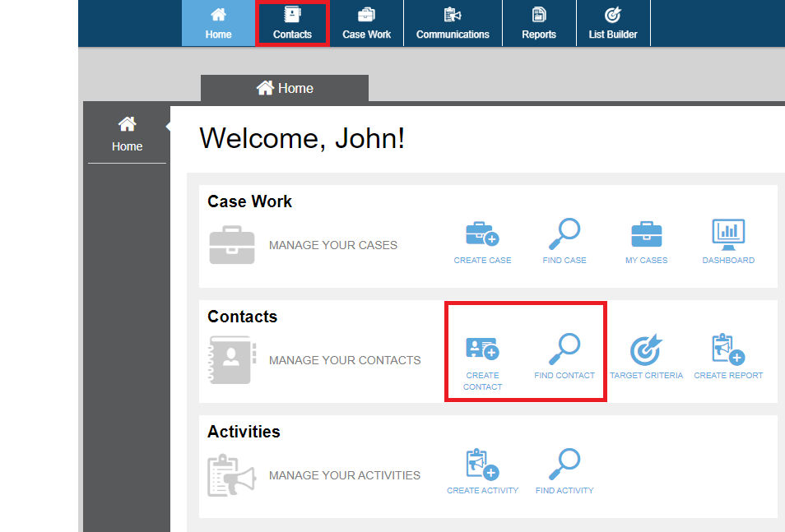Click Home in the left sidebar
This screenshot has width=785, height=532.
(x=127, y=135)
